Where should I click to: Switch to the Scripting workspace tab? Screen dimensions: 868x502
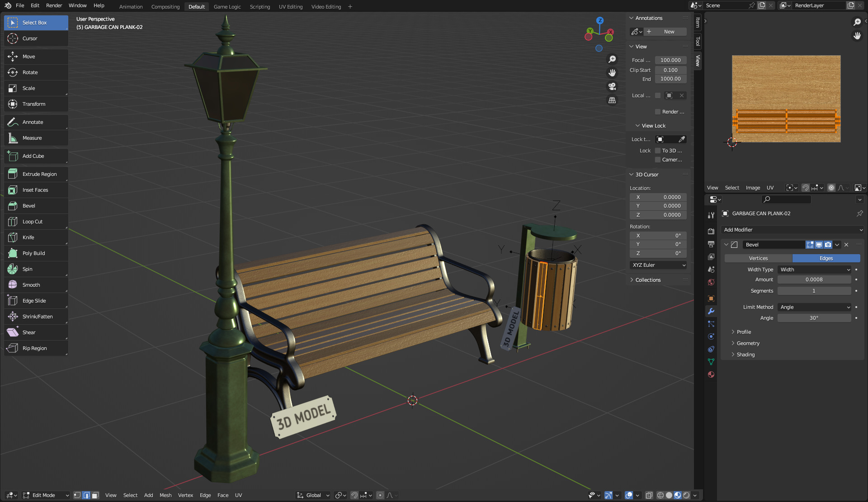point(259,7)
